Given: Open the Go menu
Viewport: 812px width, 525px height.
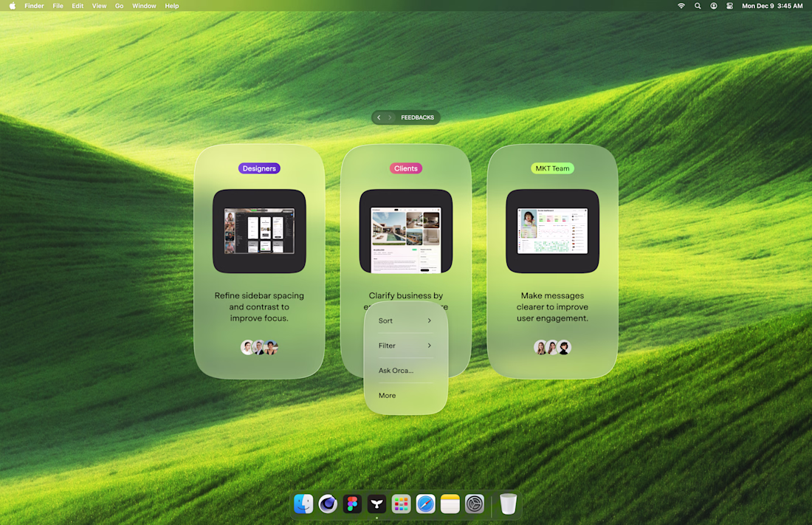Looking at the screenshot, I should 119,6.
